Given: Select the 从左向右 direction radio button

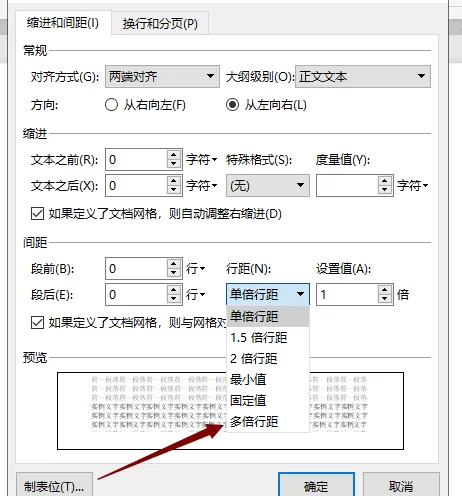Looking at the screenshot, I should coord(232,105).
